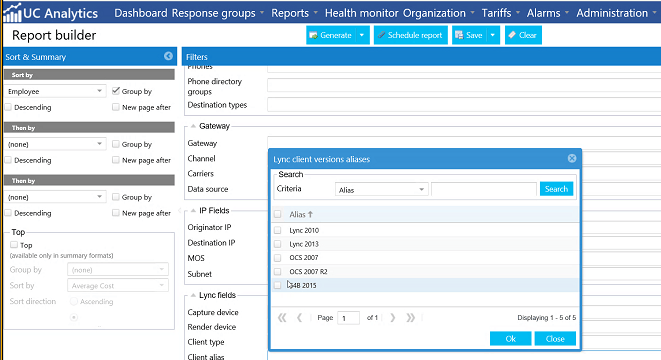This screenshot has height=360, width=661.
Task: Confirm selection with the Ok button
Action: pyautogui.click(x=511, y=339)
